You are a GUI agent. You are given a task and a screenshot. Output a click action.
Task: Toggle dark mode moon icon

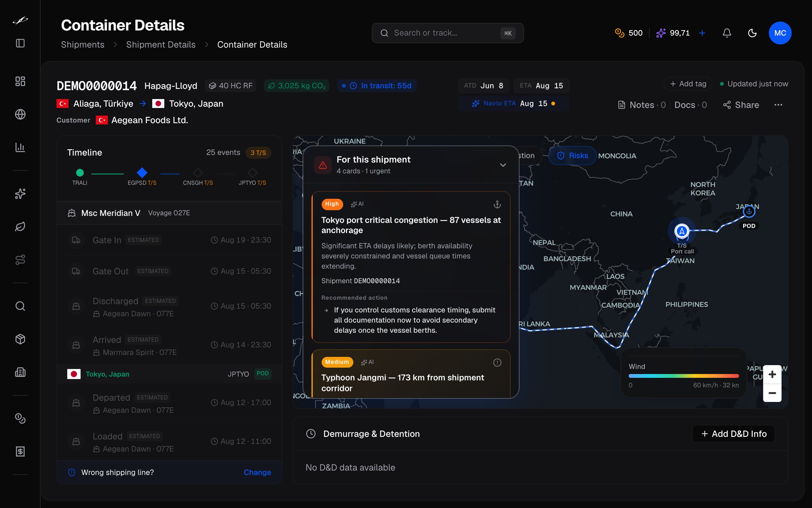[x=752, y=33]
